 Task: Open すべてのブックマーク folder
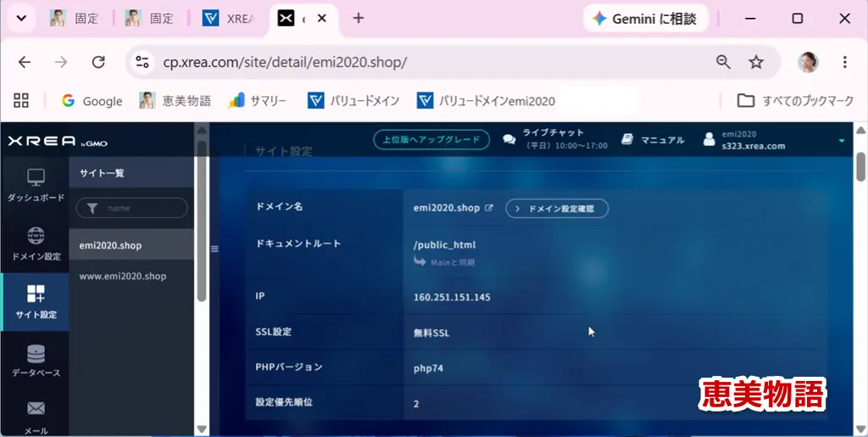click(x=795, y=101)
